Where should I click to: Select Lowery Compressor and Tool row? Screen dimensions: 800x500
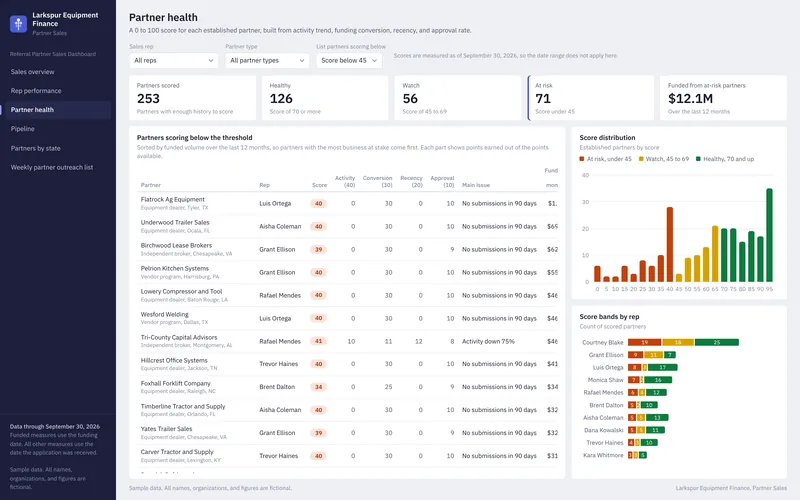point(347,295)
